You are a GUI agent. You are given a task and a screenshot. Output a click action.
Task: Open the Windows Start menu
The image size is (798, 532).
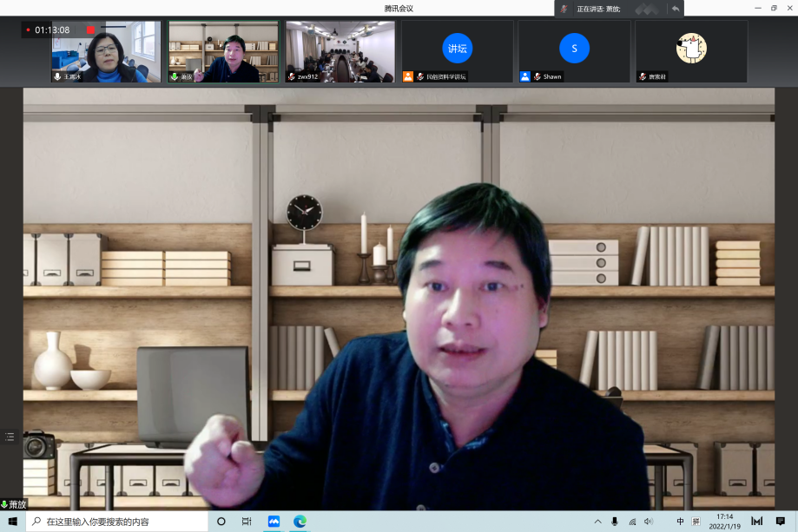[13, 521]
